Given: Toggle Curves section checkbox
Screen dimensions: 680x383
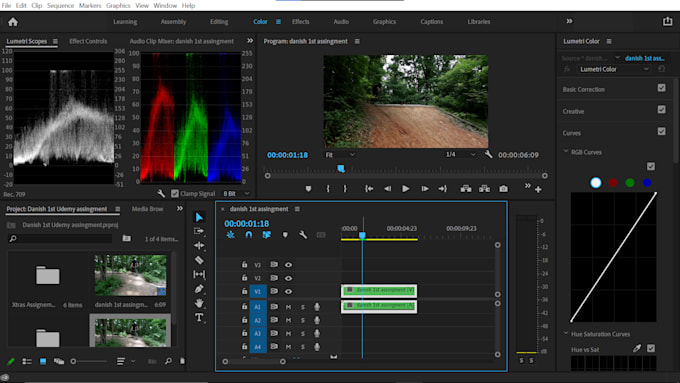Looking at the screenshot, I should coord(661,131).
